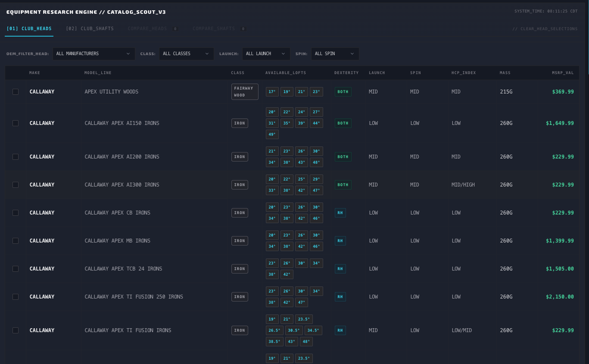Click the 49° loft chip for Apex AI150 Irons
Viewport: 589px width, 364px height.
point(272,134)
